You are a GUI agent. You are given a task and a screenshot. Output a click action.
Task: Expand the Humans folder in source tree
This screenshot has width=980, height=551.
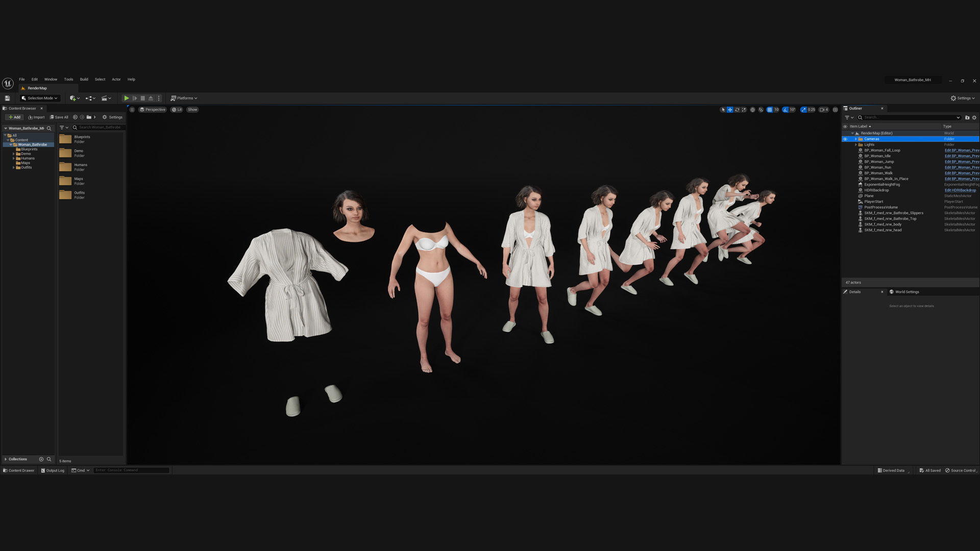(14, 158)
